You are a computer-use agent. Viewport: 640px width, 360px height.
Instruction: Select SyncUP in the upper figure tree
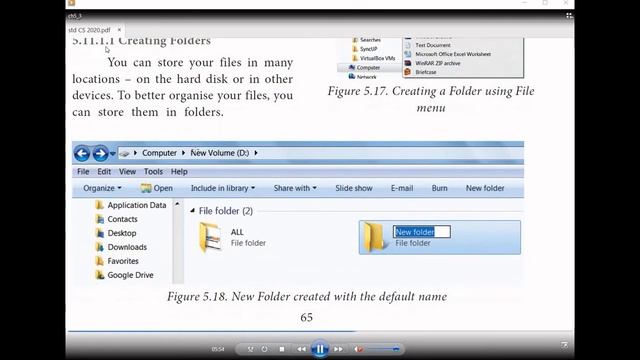tap(364, 49)
